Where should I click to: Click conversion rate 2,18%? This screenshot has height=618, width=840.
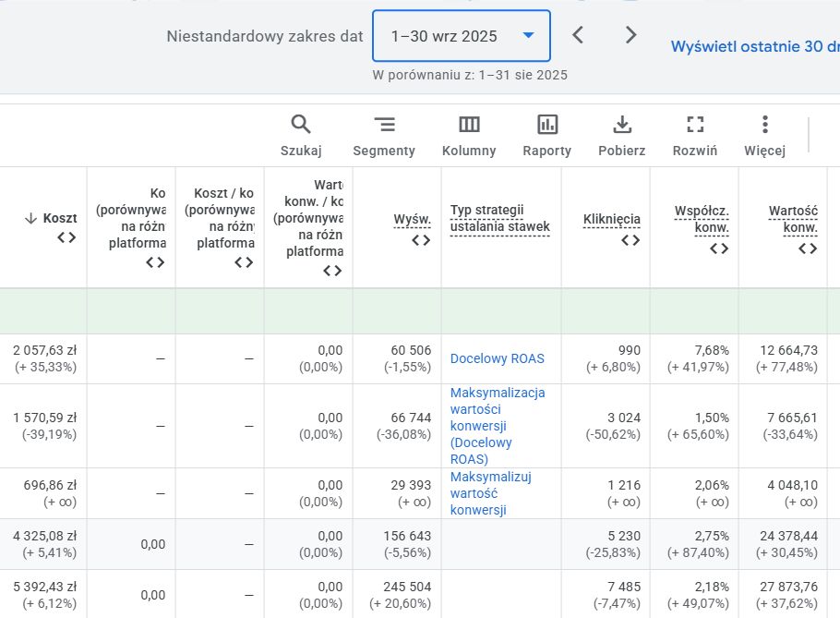pos(712,587)
